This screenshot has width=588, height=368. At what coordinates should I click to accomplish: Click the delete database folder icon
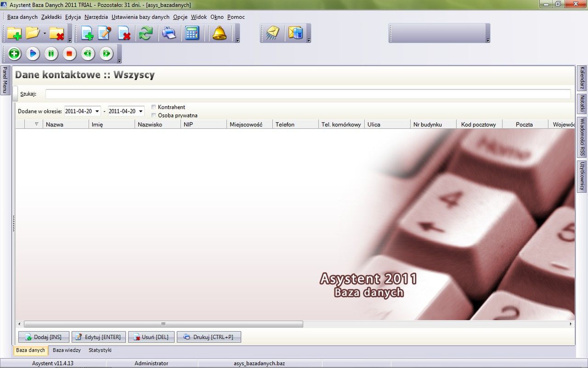pyautogui.click(x=57, y=33)
